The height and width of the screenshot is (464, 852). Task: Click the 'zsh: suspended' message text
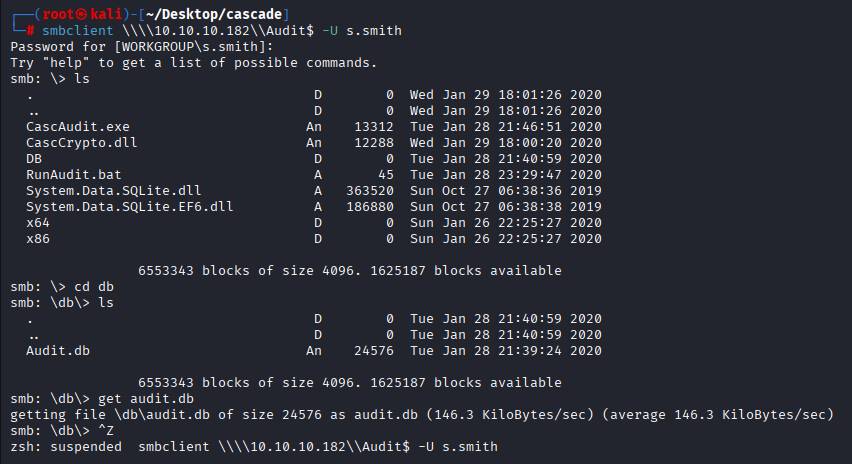coord(66,447)
